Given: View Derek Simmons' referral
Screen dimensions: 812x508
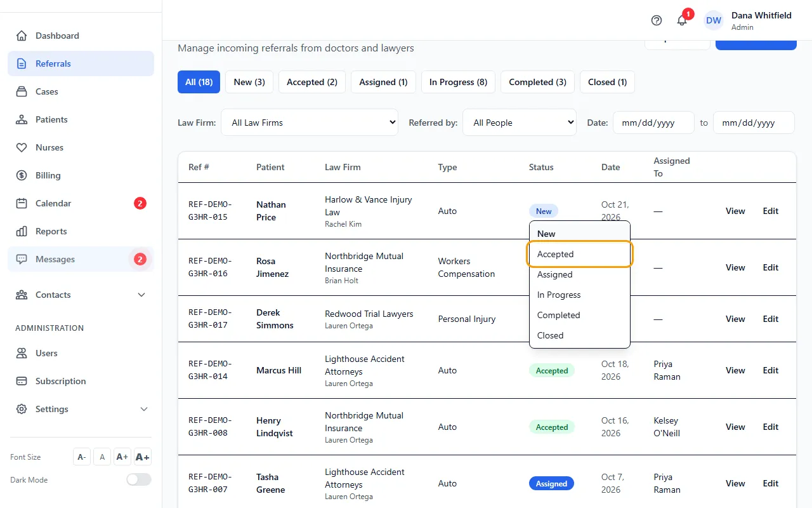Looking at the screenshot, I should pos(735,319).
